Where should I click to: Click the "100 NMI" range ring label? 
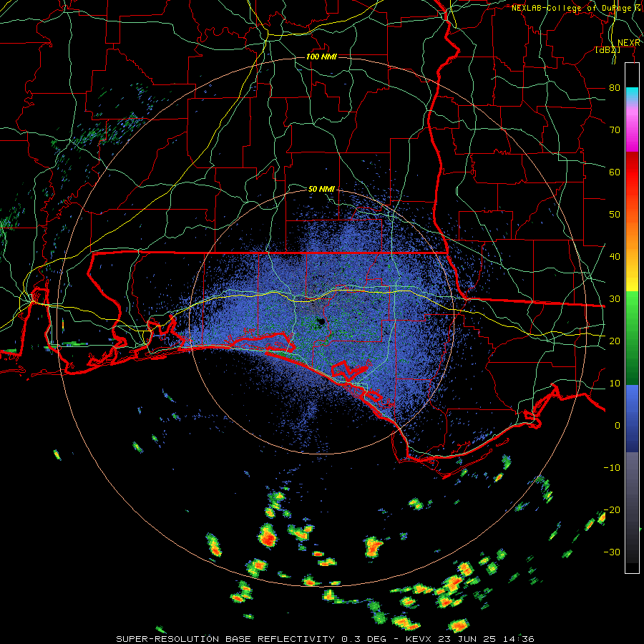[321, 57]
